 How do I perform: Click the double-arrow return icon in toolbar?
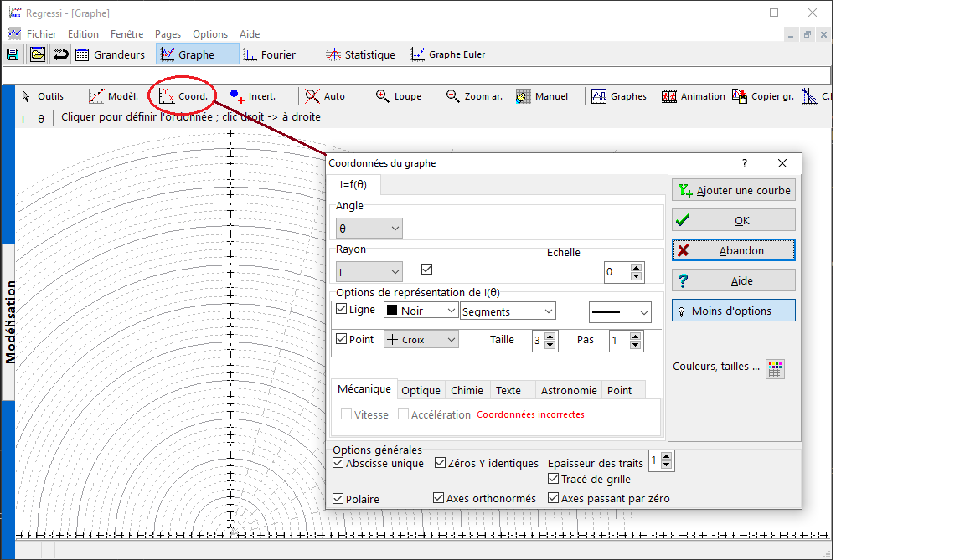click(x=61, y=54)
